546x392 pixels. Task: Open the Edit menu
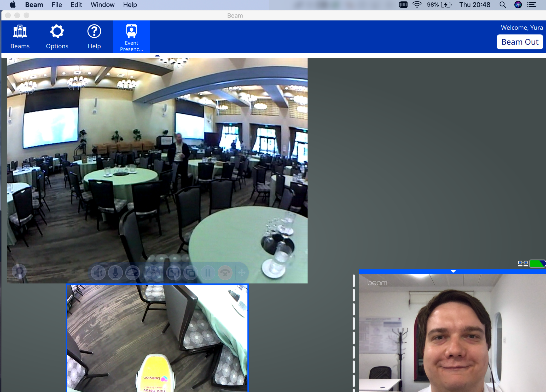point(76,5)
